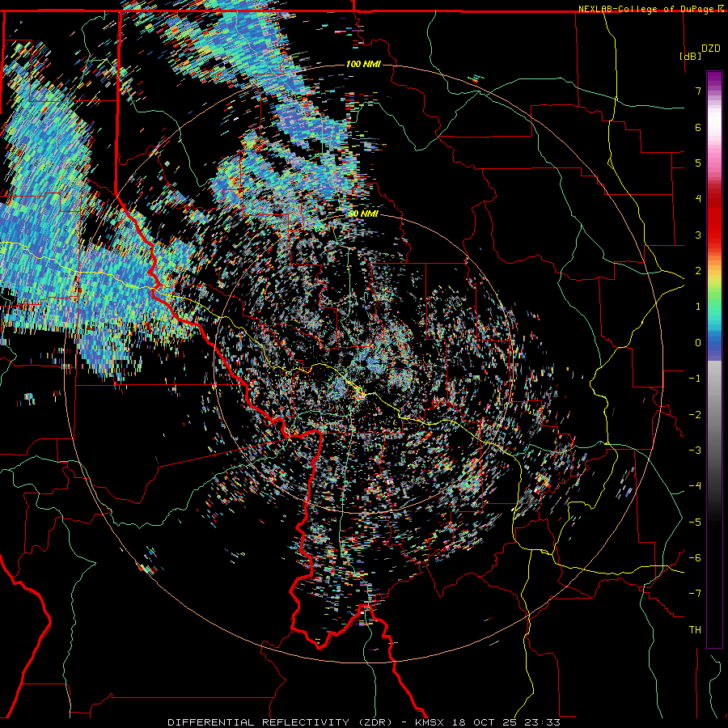Screen dimensions: 728x728
Task: Click the 5 dB tick label on the scale
Action: pos(698,163)
